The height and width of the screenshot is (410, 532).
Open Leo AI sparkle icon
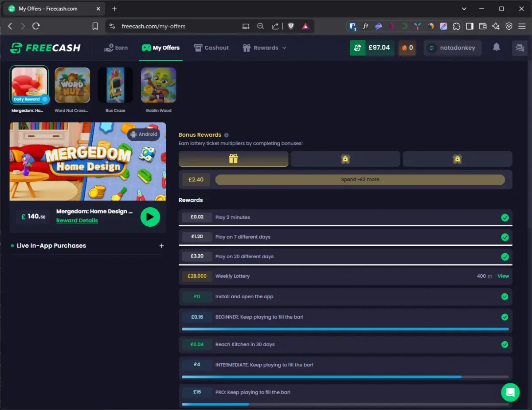click(x=496, y=26)
